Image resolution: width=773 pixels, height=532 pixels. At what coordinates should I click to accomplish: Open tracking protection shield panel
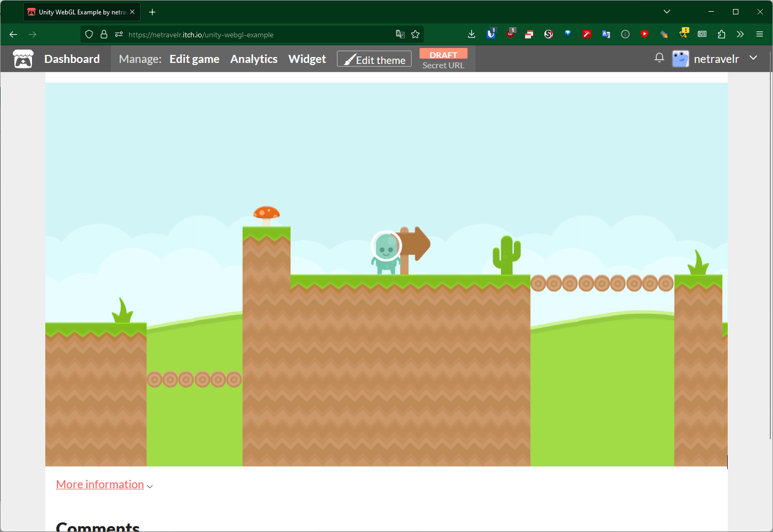point(89,35)
